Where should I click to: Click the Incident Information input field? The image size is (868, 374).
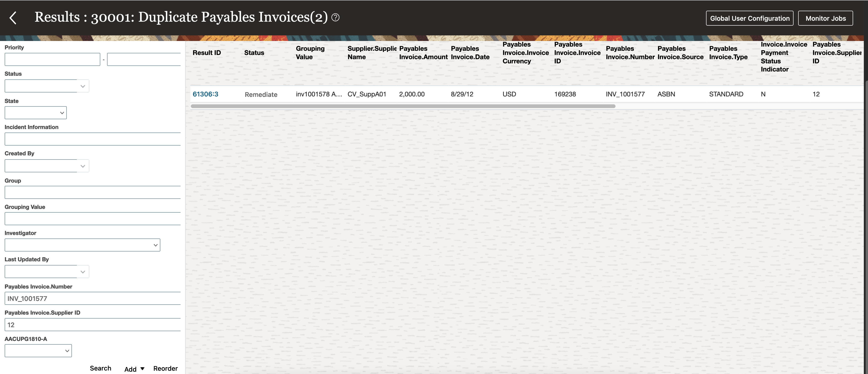click(93, 139)
